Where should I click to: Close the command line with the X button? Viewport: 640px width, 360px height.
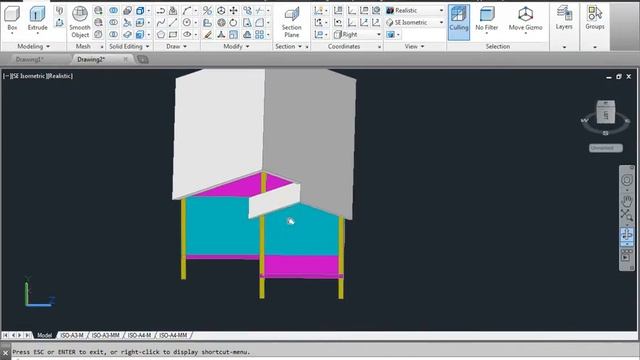5,353
